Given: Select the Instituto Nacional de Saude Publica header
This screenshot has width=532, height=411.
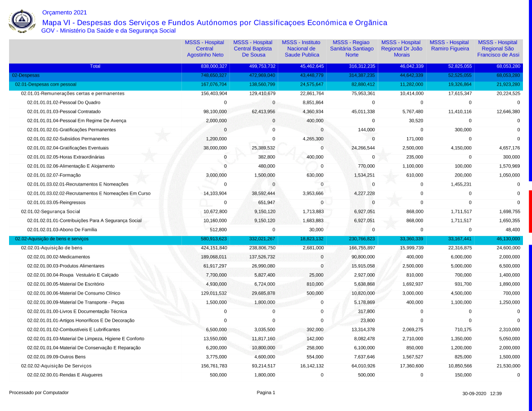Looking at the screenshot, I should (x=302, y=48).
